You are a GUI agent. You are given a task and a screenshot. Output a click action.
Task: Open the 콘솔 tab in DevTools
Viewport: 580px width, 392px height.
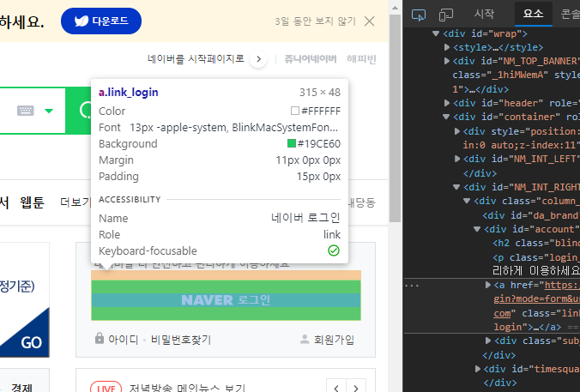point(570,14)
